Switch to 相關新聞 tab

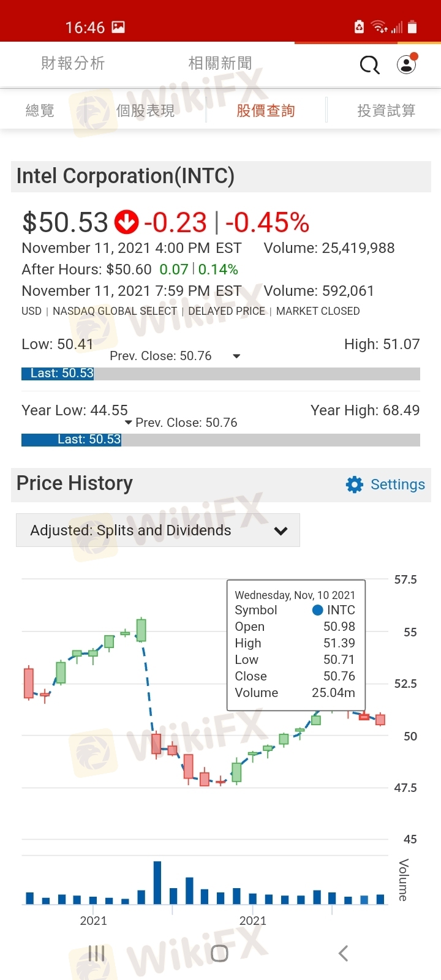220,63
